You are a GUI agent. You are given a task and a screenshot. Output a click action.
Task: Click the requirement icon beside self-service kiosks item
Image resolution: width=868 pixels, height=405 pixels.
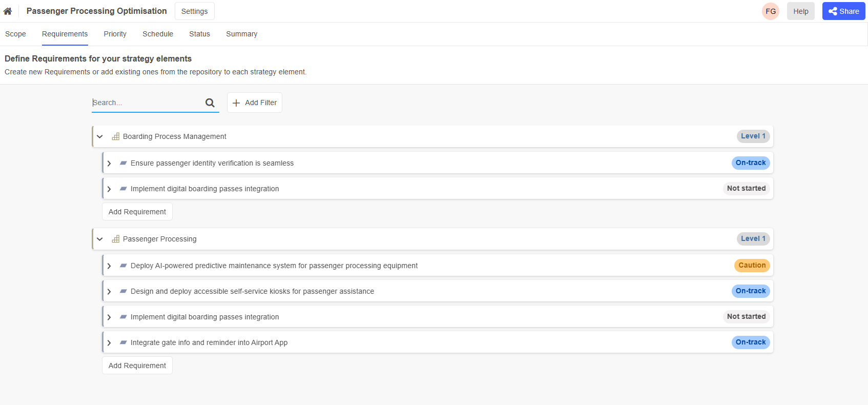123,291
